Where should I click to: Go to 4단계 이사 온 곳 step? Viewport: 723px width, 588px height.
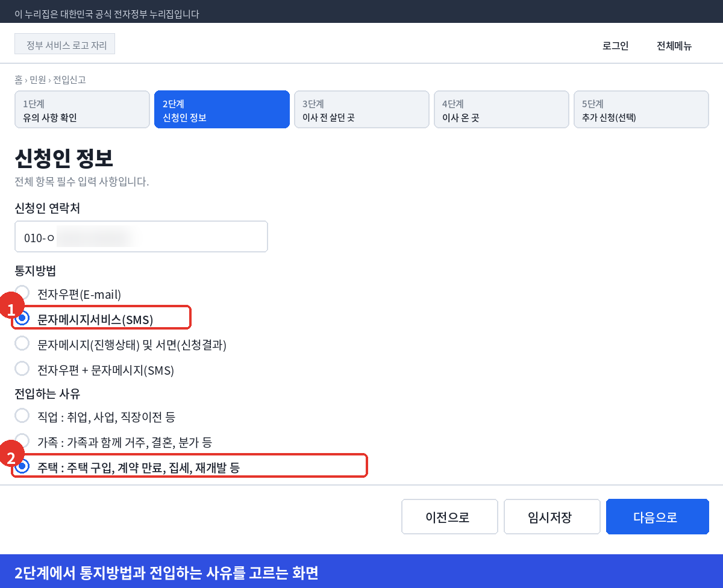pyautogui.click(x=501, y=110)
